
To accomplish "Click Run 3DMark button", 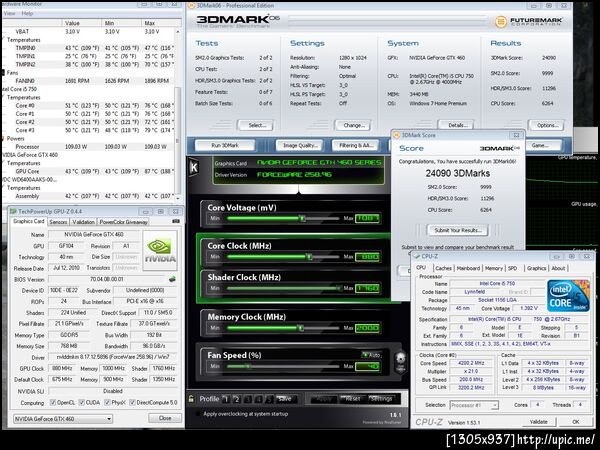I will pos(225,145).
